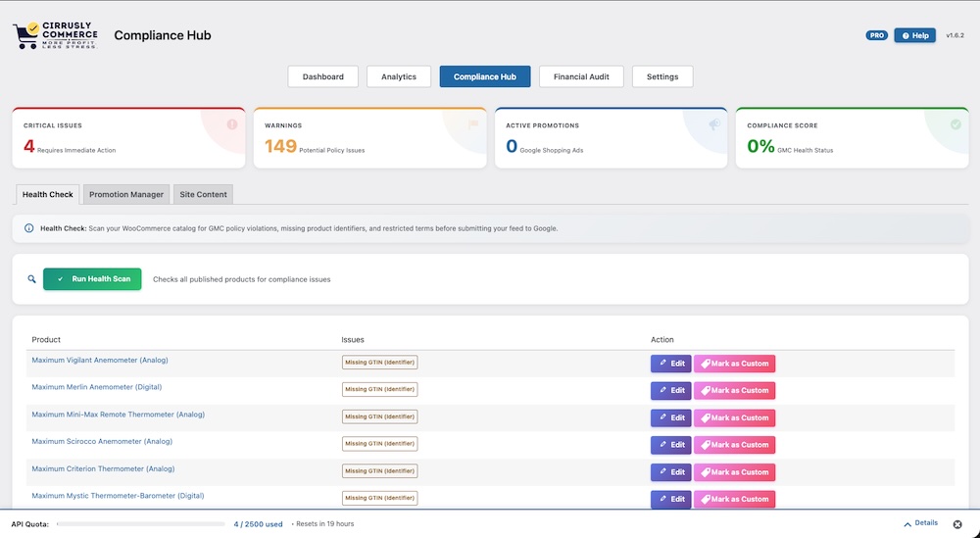980x538 pixels.
Task: Click the Product column header
Action: [46, 340]
